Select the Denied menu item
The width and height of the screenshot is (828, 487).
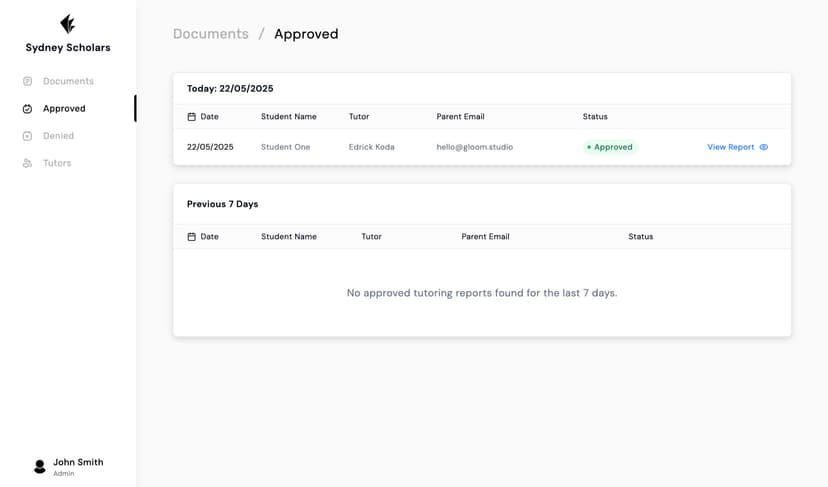click(58, 136)
